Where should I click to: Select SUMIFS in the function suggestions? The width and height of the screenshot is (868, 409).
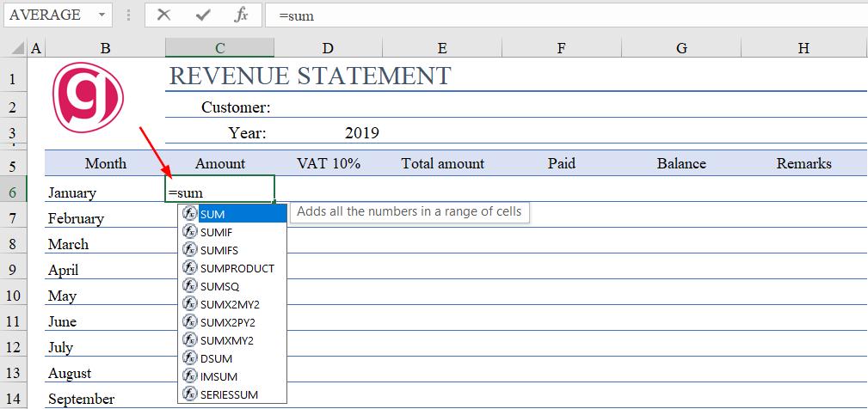point(219,250)
